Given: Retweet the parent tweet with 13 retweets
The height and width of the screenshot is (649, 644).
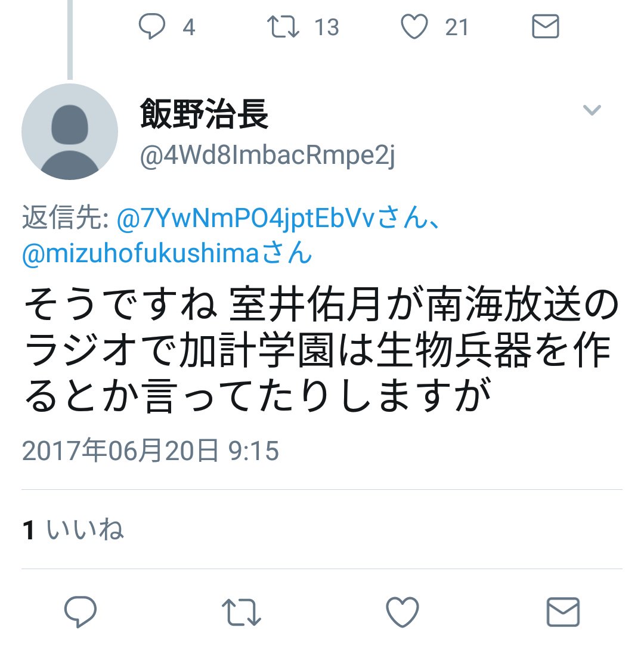Looking at the screenshot, I should click(283, 26).
